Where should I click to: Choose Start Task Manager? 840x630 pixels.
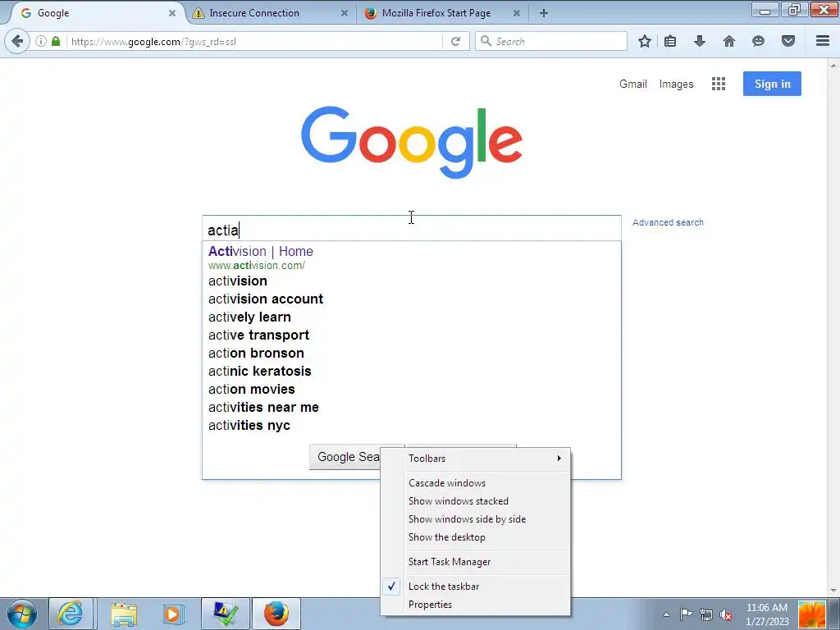[476, 562]
